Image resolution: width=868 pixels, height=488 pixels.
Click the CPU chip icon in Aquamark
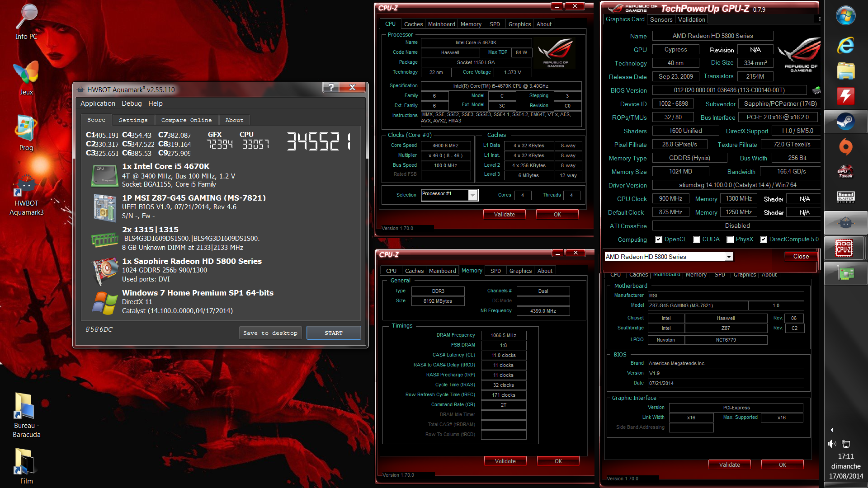pos(104,175)
